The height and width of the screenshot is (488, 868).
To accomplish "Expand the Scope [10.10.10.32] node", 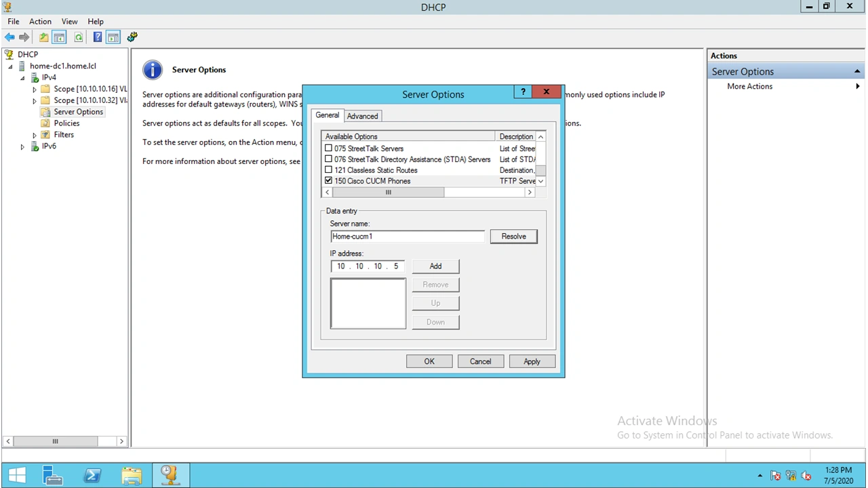I will tap(35, 100).
